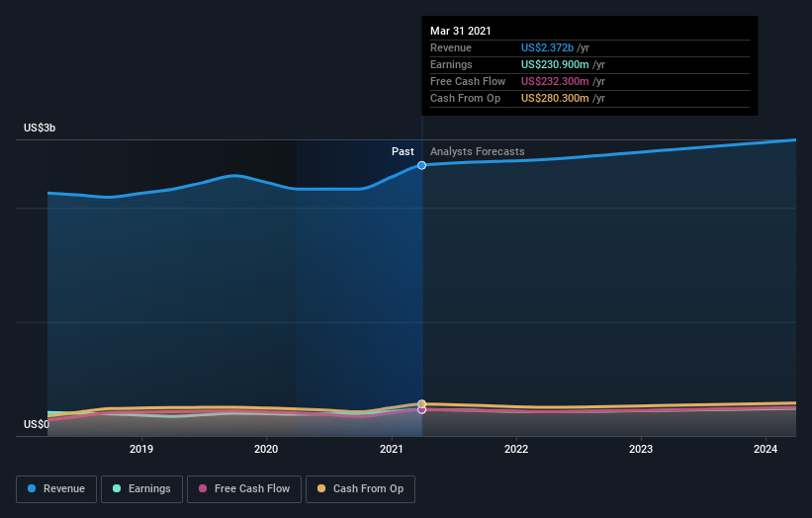
Task: Toggle the Revenue legend series
Action: (x=56, y=489)
